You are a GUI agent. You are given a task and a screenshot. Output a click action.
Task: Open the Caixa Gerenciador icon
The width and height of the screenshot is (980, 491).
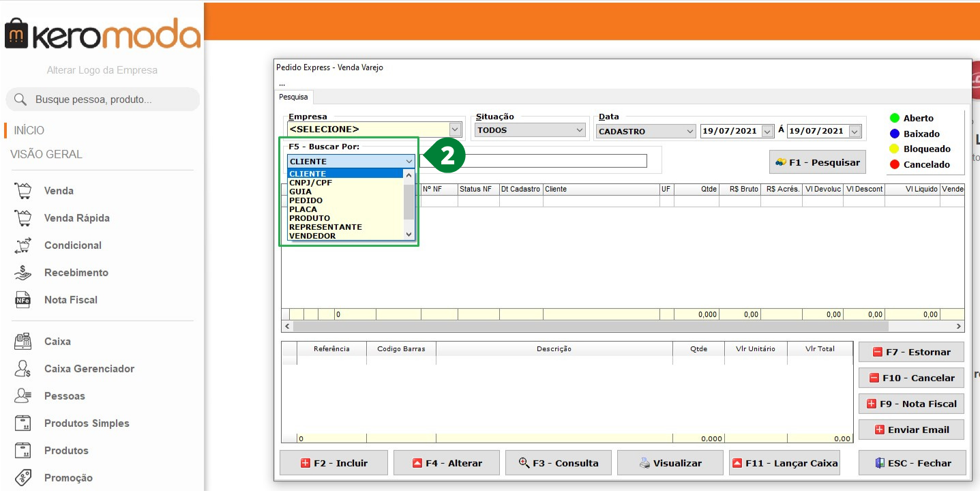pyautogui.click(x=23, y=368)
